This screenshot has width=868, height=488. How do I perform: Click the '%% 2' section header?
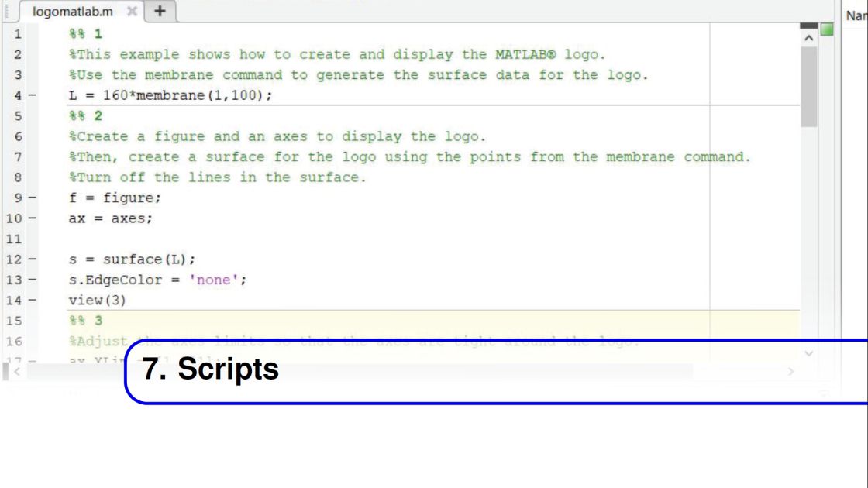coord(86,115)
